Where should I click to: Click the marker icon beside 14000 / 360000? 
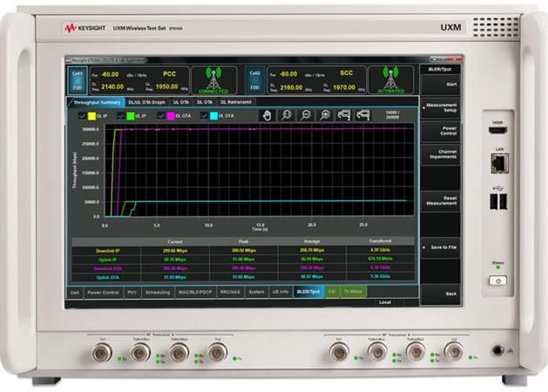(362, 115)
